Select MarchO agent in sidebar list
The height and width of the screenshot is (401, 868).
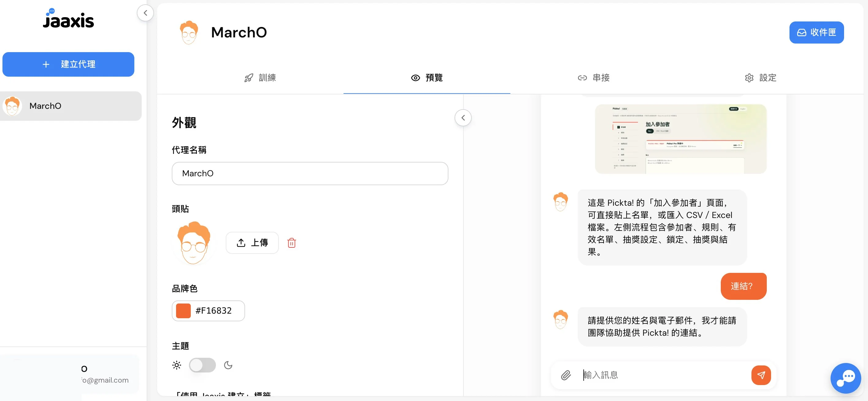(x=71, y=106)
